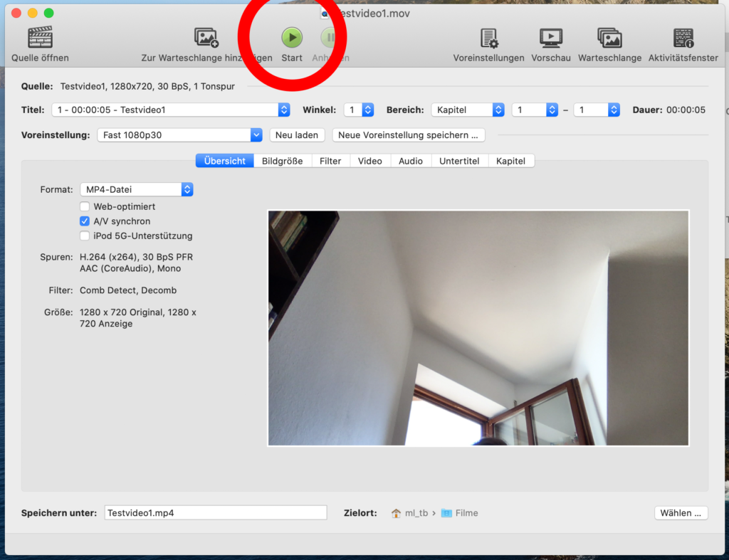This screenshot has width=729, height=560.
Task: Click the Filme folder icon in Zielort
Action: point(446,513)
